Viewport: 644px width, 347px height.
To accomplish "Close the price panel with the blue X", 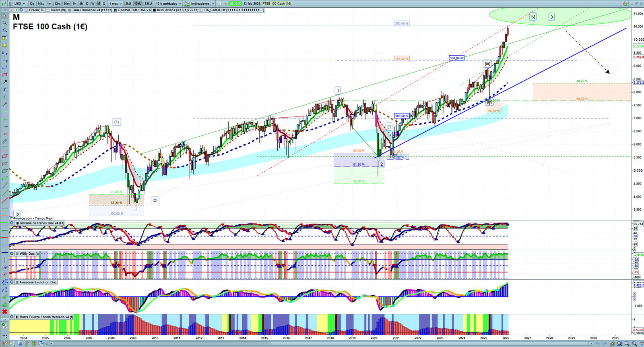I will click(x=21, y=10).
